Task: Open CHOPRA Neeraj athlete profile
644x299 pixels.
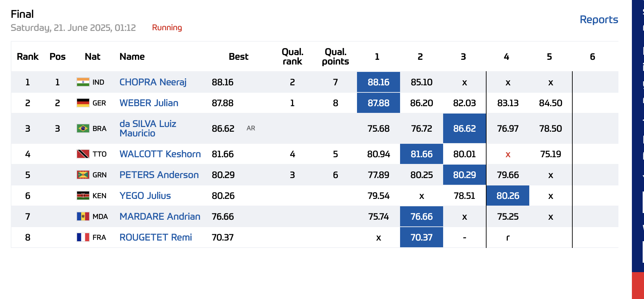Action: [153, 82]
